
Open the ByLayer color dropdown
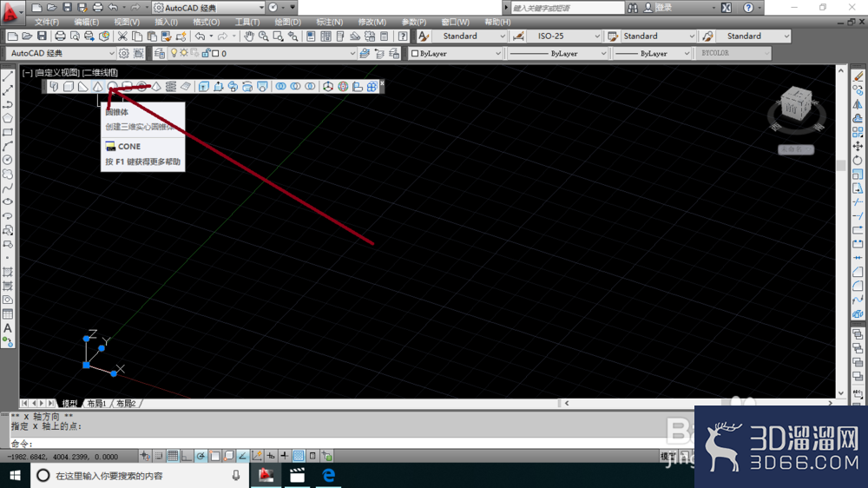[x=456, y=53]
